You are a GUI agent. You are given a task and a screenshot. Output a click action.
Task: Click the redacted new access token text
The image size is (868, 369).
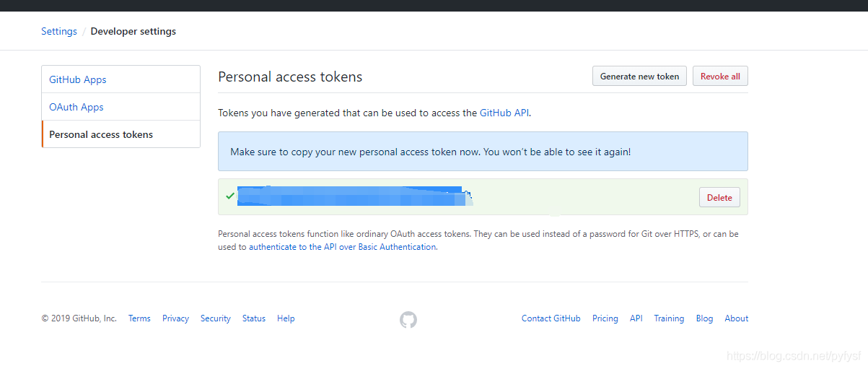pos(350,196)
